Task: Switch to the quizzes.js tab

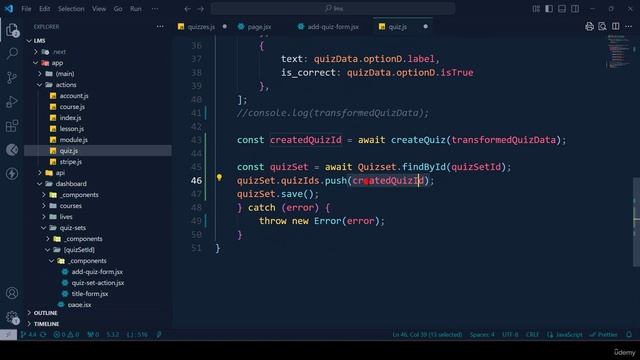Action: (202, 27)
